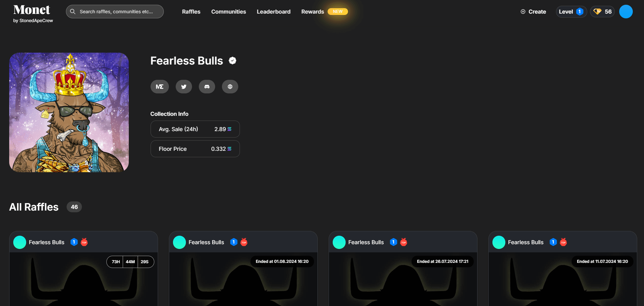Screen dimensions: 644x306
Task: Open Fearless Bulls name on raffle ended 11.07.2024
Action: [x=526, y=242]
